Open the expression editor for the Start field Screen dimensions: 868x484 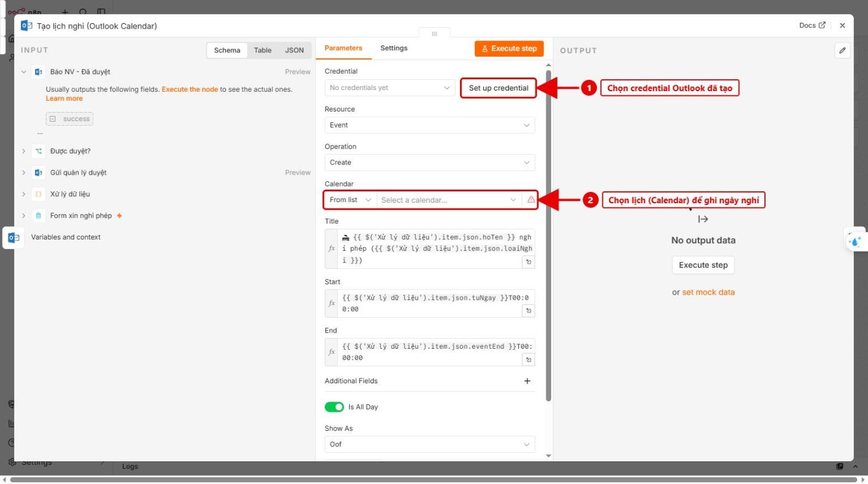point(527,311)
